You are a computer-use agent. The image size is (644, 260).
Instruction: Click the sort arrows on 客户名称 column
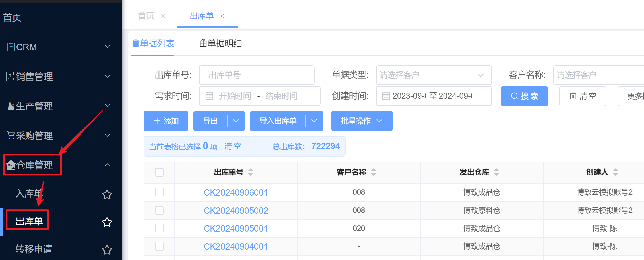[x=374, y=172]
